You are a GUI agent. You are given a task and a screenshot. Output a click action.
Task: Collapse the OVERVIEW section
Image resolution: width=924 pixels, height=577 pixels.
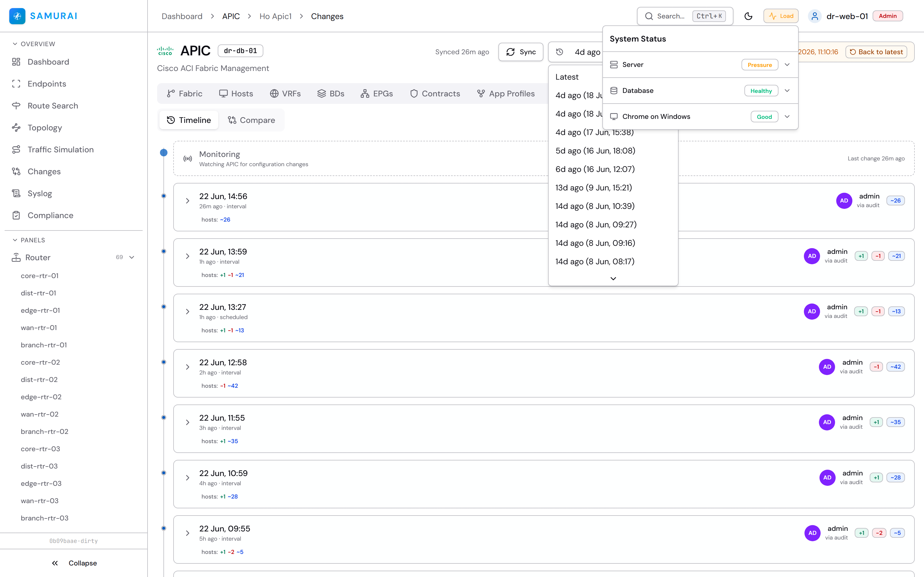[15, 44]
